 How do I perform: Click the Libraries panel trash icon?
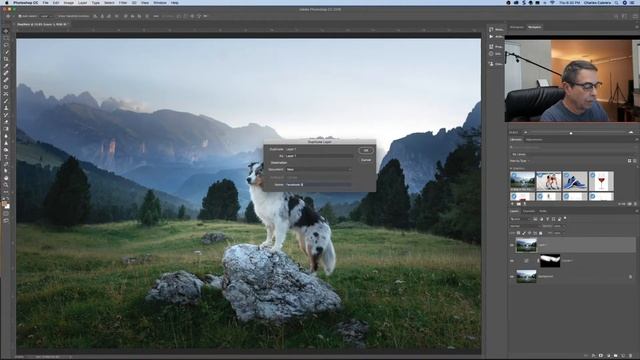635,204
